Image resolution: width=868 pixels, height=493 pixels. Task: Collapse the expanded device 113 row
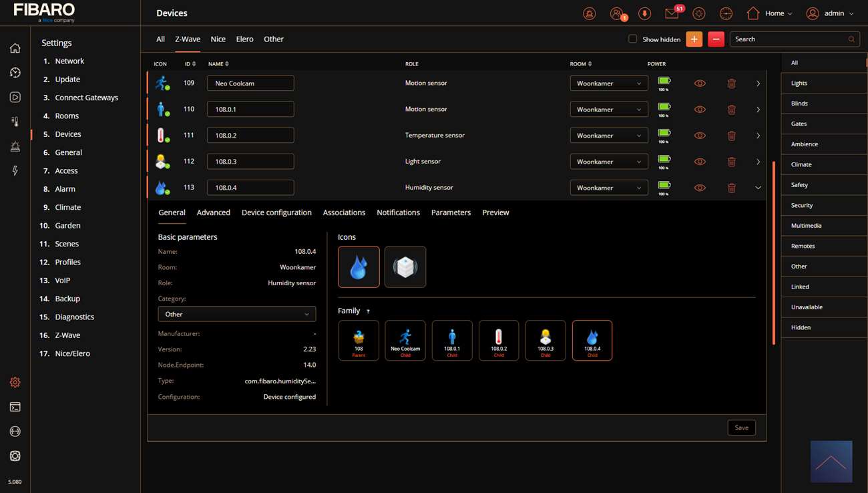(758, 188)
